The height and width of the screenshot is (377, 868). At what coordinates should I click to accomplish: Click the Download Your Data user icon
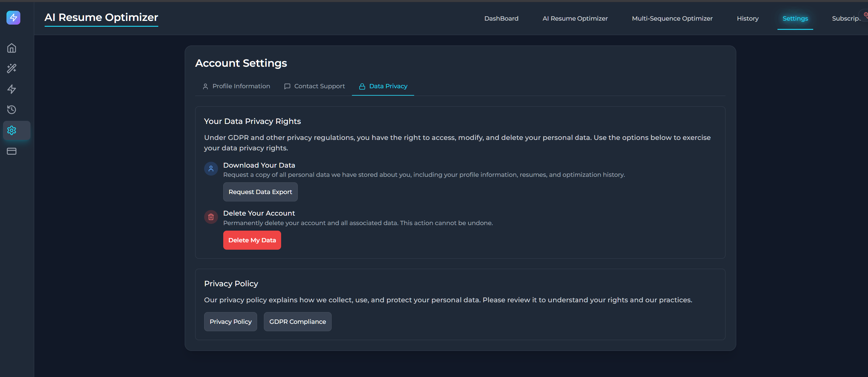pyautogui.click(x=211, y=169)
